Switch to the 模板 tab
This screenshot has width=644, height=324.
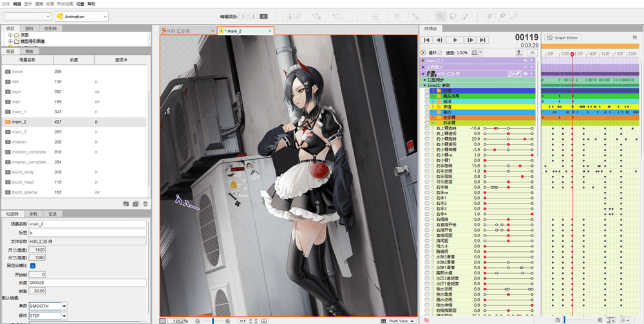29,52
